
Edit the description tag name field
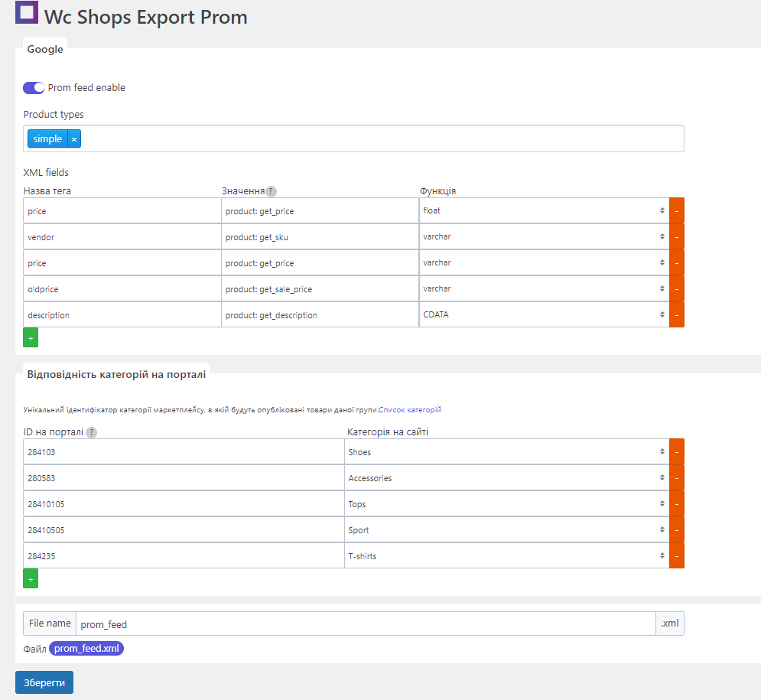point(122,314)
